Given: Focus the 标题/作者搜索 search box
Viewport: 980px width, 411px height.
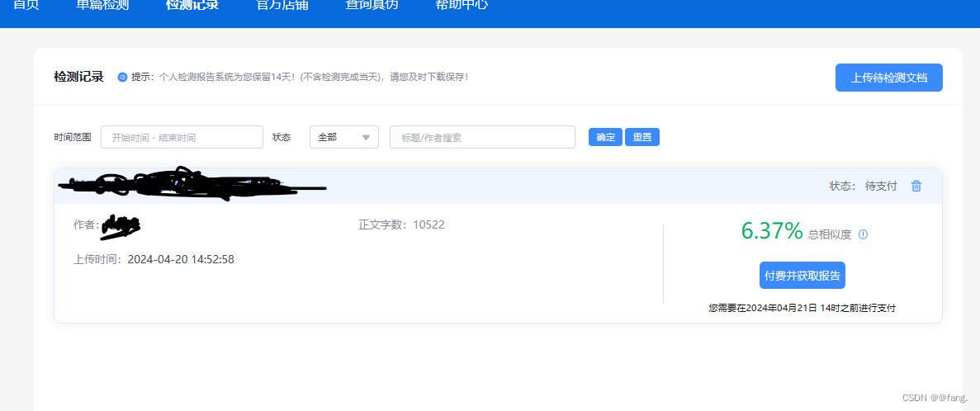Looking at the screenshot, I should 482,138.
